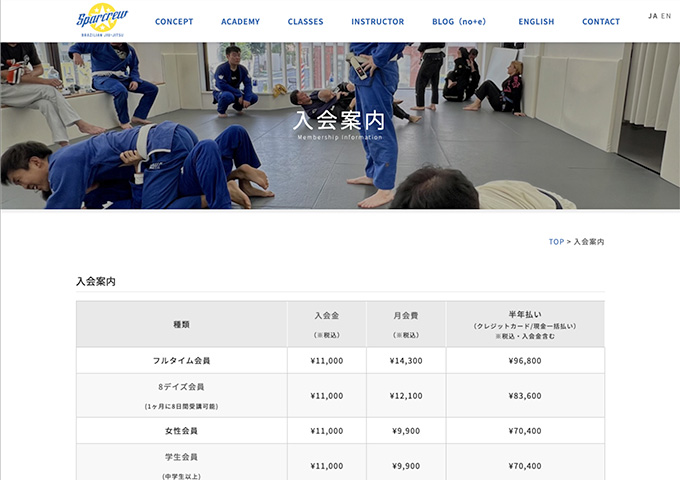Click 女性会員 half-year price ¥70,400
The image size is (680, 480).
(525, 431)
